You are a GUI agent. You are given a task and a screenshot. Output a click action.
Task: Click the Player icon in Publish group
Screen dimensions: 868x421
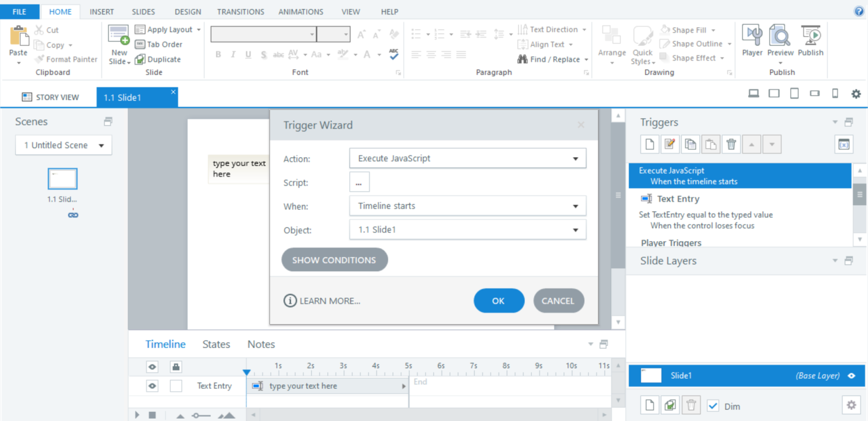(x=752, y=40)
